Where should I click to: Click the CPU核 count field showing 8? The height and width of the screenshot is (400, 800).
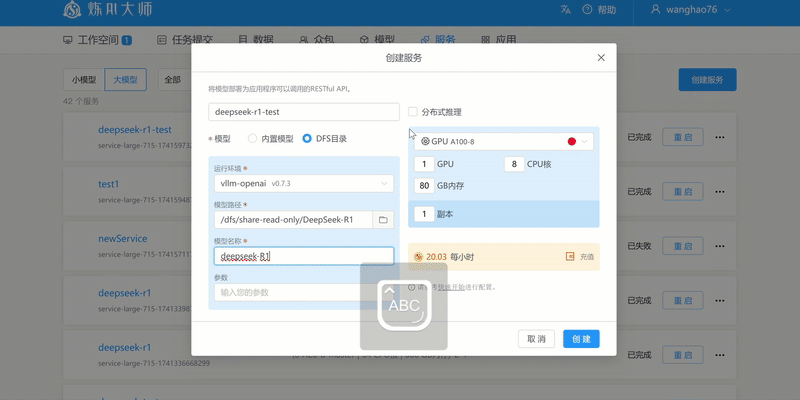[x=514, y=164]
